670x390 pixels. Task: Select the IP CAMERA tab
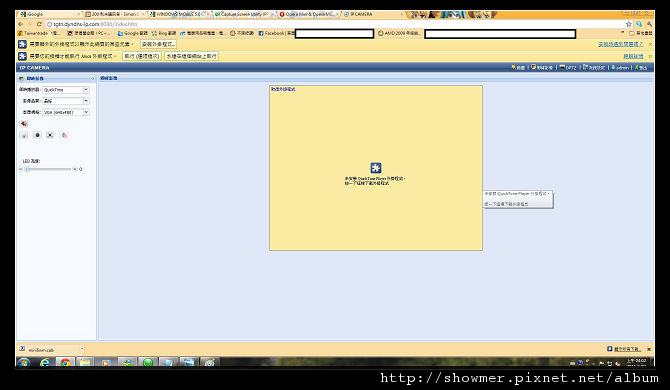click(x=373, y=14)
